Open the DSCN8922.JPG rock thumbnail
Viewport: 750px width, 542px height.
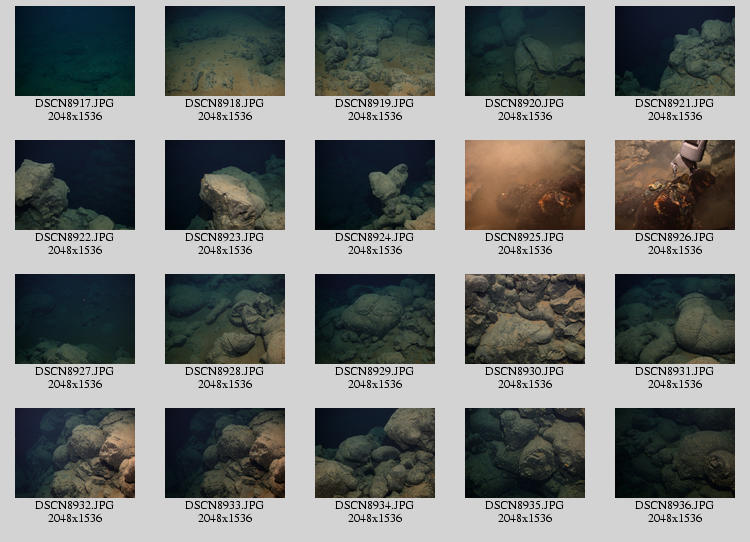pos(75,185)
